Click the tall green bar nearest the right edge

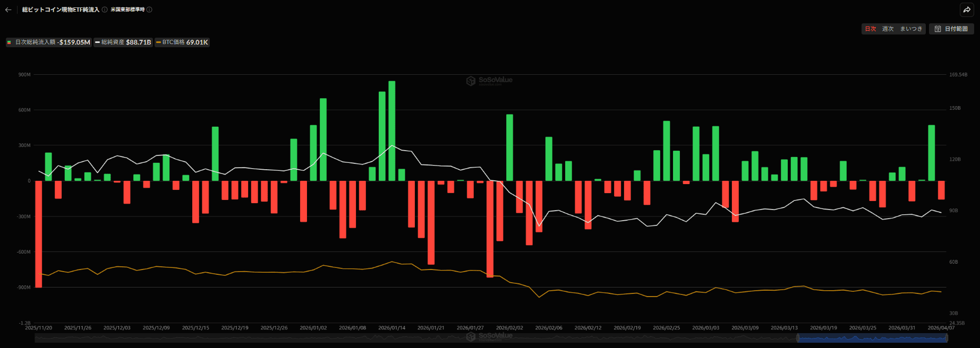[x=931, y=153]
